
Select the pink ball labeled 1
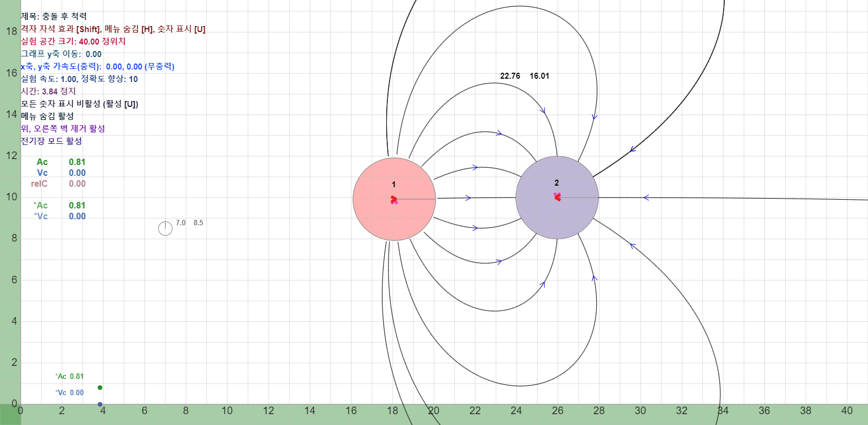(x=394, y=199)
